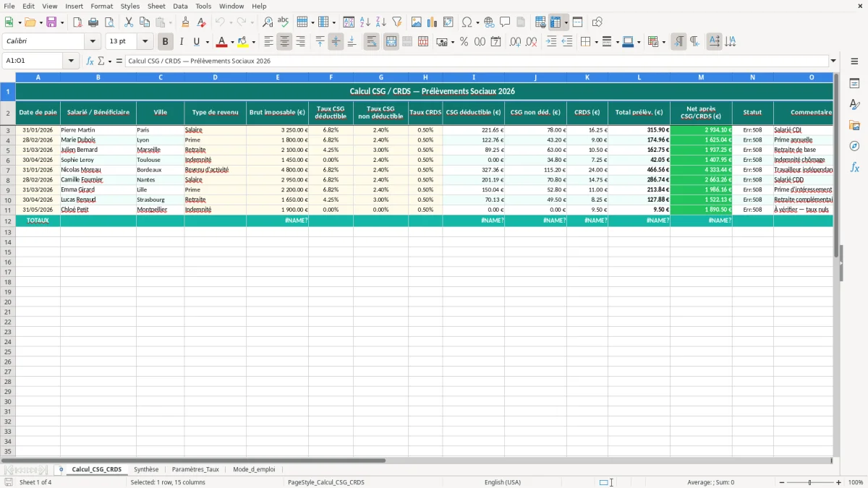The height and width of the screenshot is (488, 868).
Task: Insert an image via toolbar icon
Action: pyautogui.click(x=417, y=22)
